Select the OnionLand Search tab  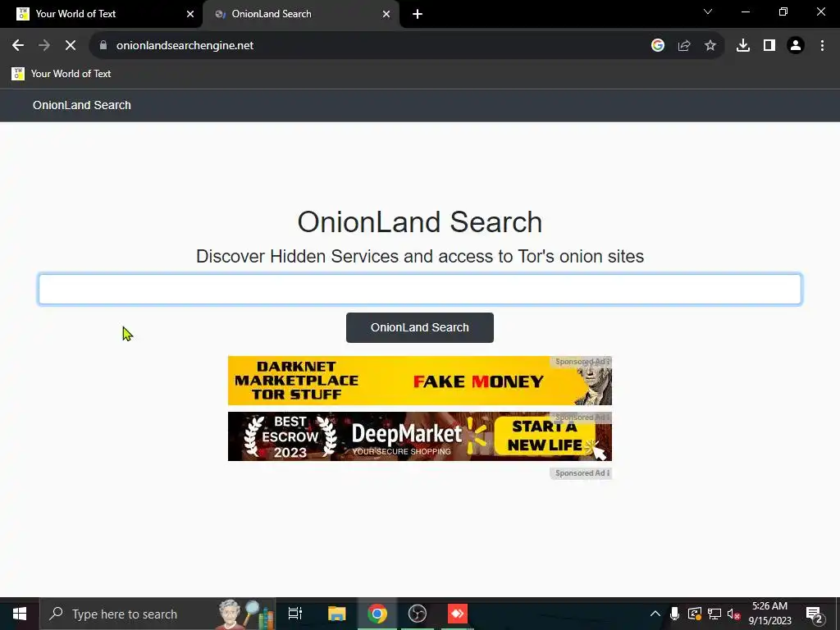pos(300,14)
